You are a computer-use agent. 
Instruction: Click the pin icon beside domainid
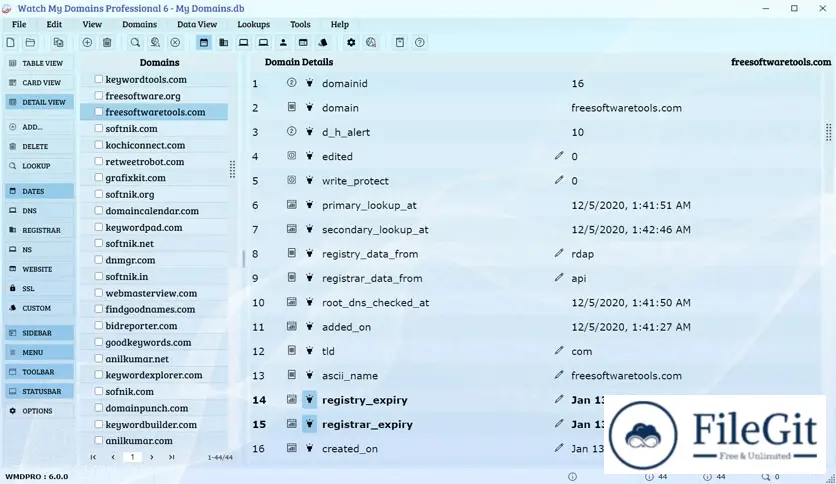click(x=309, y=83)
